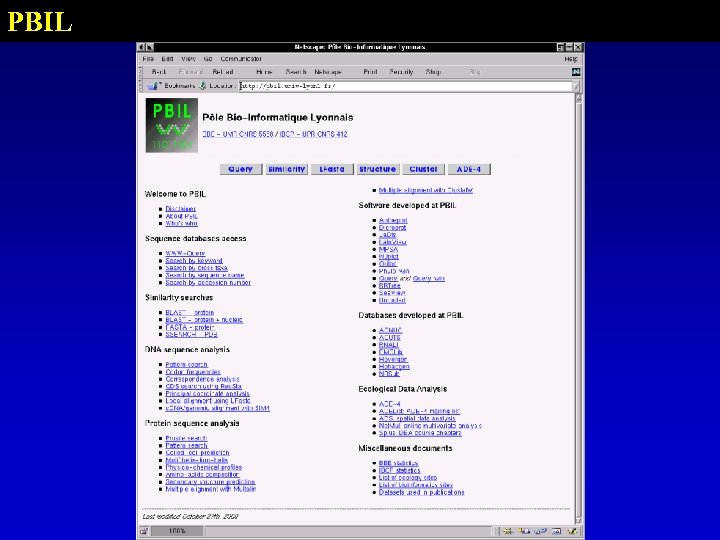Open the Physico-chemical profiles link
Image resolution: width=720 pixels, height=540 pixels.
tap(203, 467)
